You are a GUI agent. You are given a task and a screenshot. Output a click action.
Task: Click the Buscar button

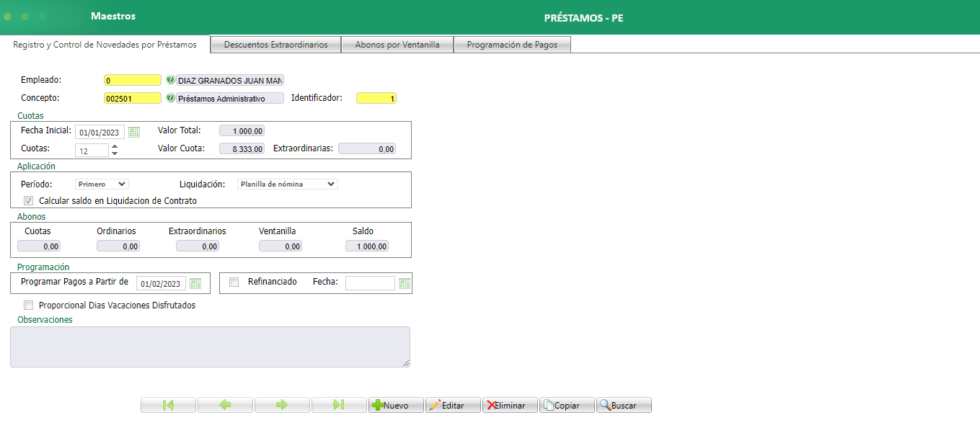pyautogui.click(x=623, y=404)
